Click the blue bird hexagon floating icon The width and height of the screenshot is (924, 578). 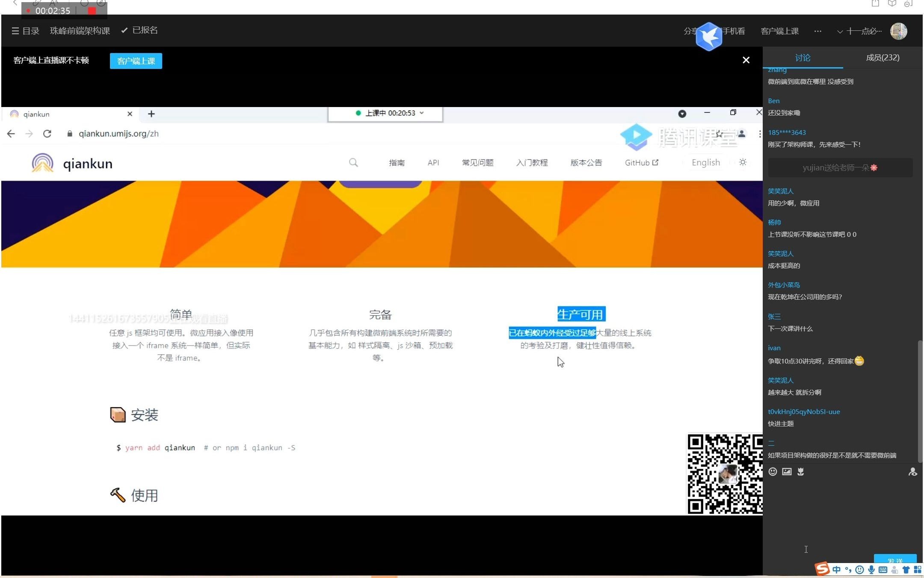[x=709, y=37]
